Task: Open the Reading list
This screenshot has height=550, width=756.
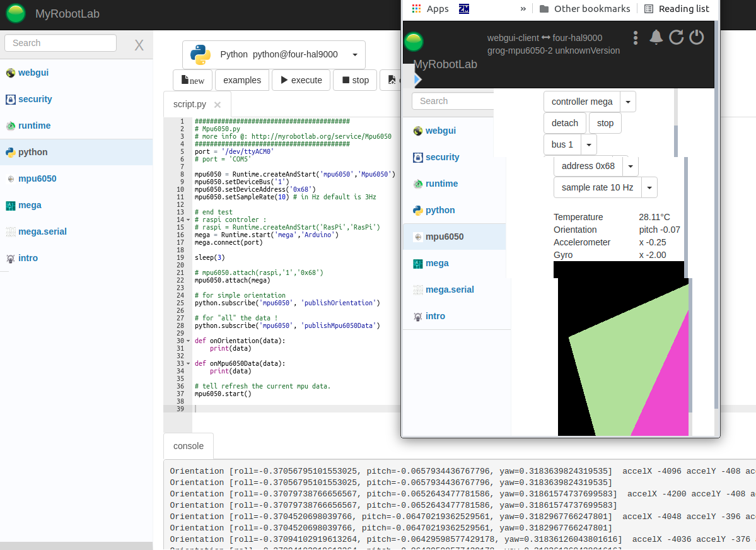Action: (x=677, y=9)
